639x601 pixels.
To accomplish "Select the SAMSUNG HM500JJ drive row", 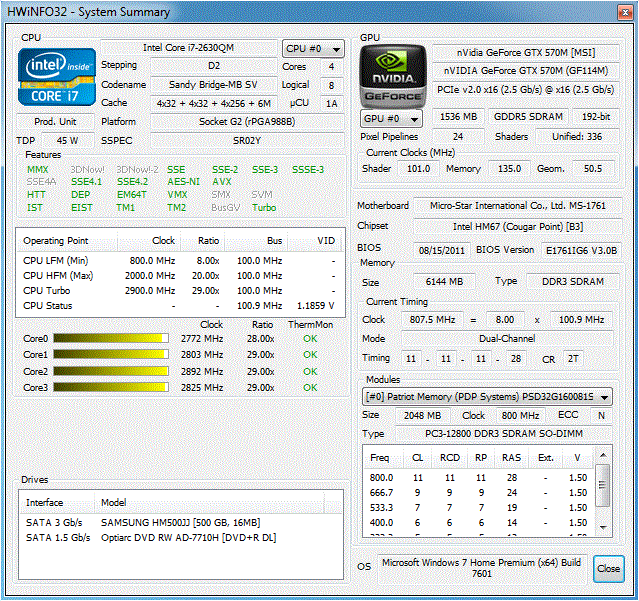I will 180,522.
